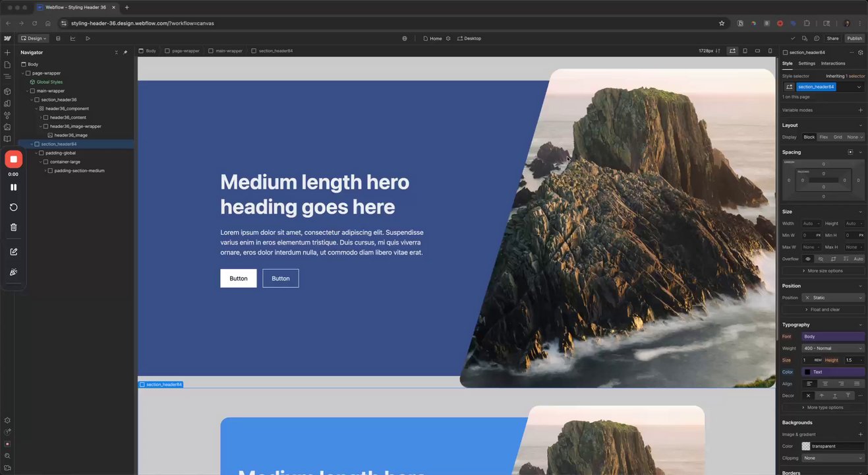Image resolution: width=868 pixels, height=475 pixels.
Task: Expand More size options
Action: pos(823,271)
